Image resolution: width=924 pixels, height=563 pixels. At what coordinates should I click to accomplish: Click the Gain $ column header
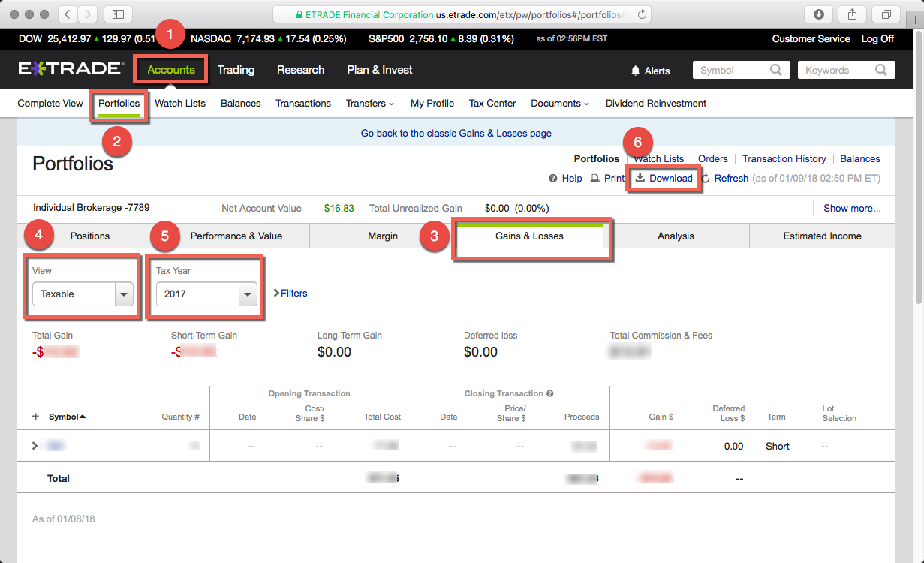(661, 417)
